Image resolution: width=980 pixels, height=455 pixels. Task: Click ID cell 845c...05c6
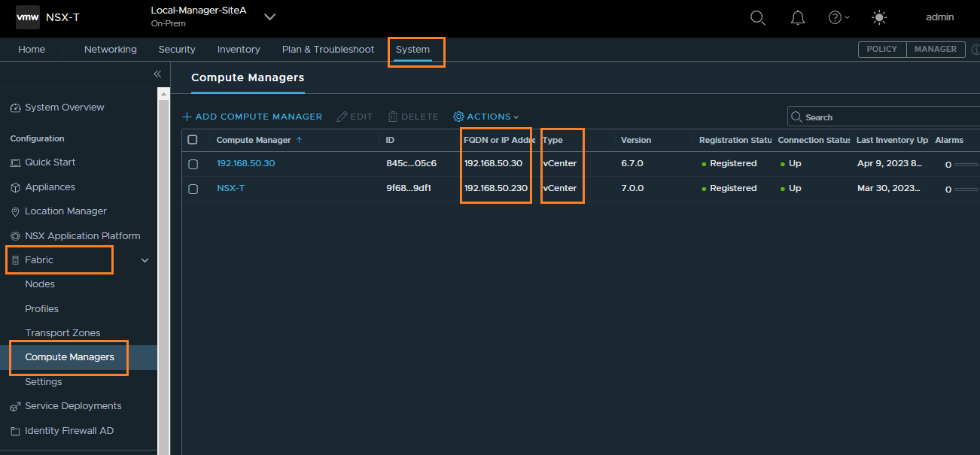[x=411, y=163]
